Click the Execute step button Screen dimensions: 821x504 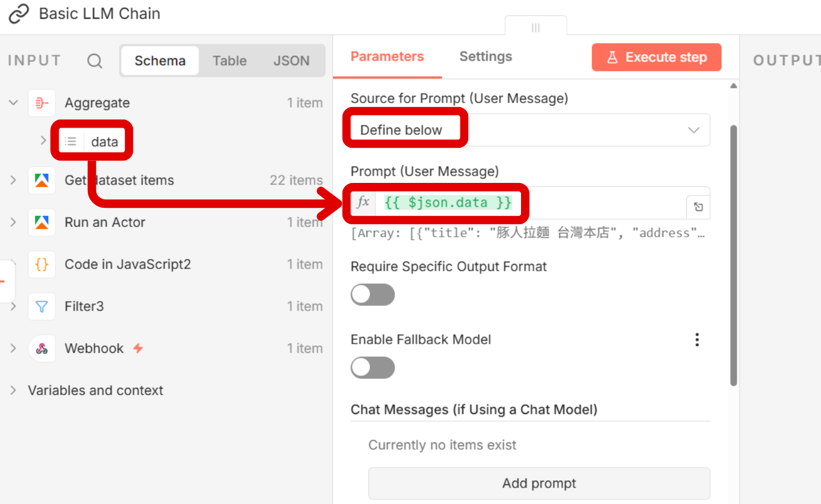656,57
